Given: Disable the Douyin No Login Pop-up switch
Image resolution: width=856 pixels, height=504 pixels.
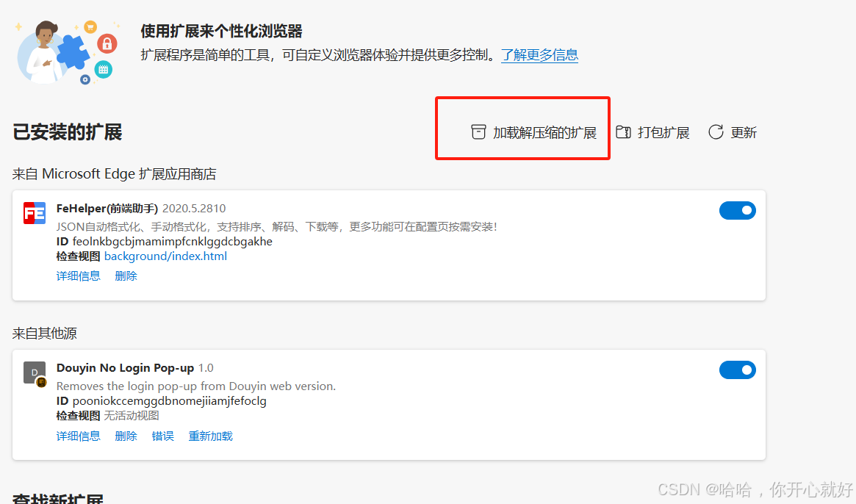Looking at the screenshot, I should (737, 370).
